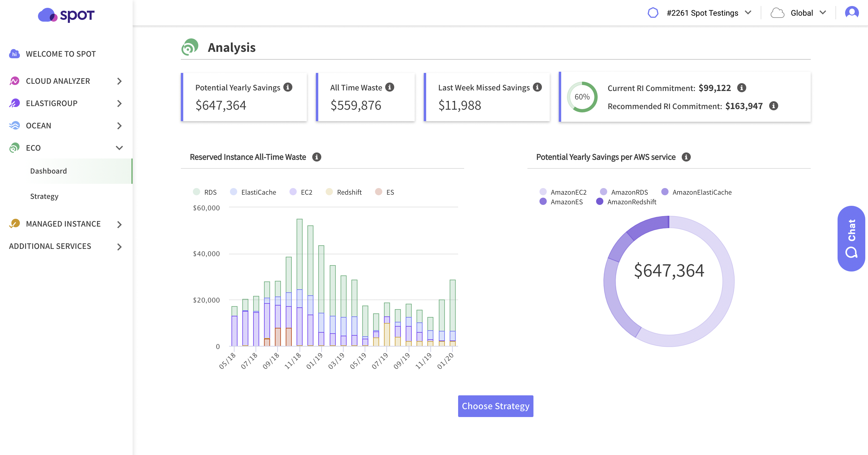The image size is (868, 455).
Task: Click info icon beside Potential Yearly Savings
Action: [288, 87]
